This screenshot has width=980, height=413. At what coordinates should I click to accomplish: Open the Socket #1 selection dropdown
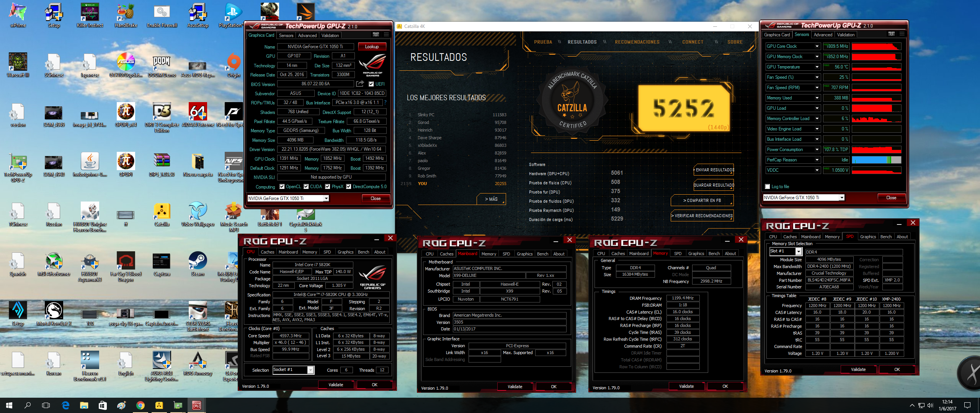pos(310,370)
